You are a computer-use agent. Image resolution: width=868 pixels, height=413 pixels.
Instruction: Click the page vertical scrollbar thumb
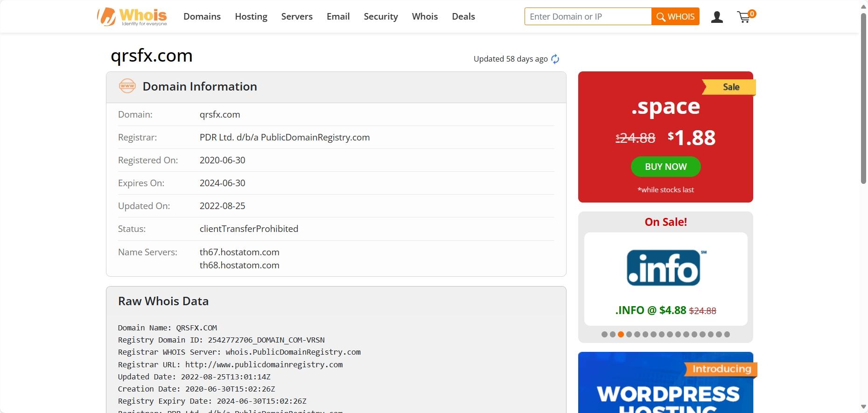[863, 98]
